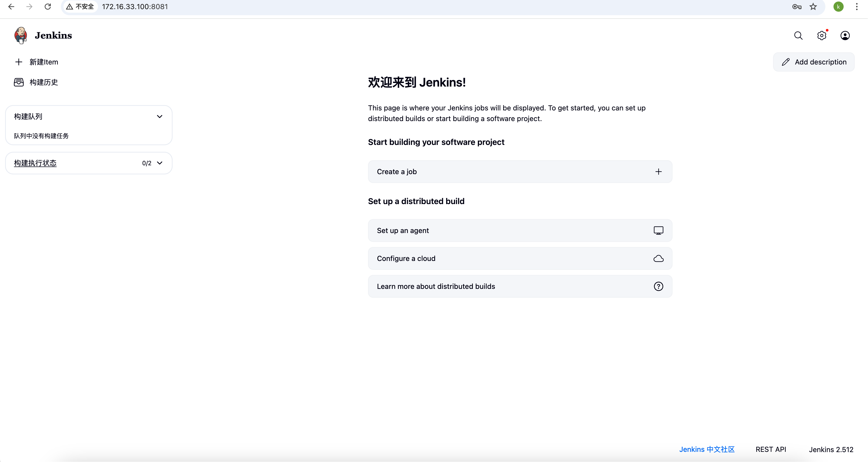Screen dimensions: 868x462
Task: Click the Set up a distributed build heading
Action: [x=416, y=201]
